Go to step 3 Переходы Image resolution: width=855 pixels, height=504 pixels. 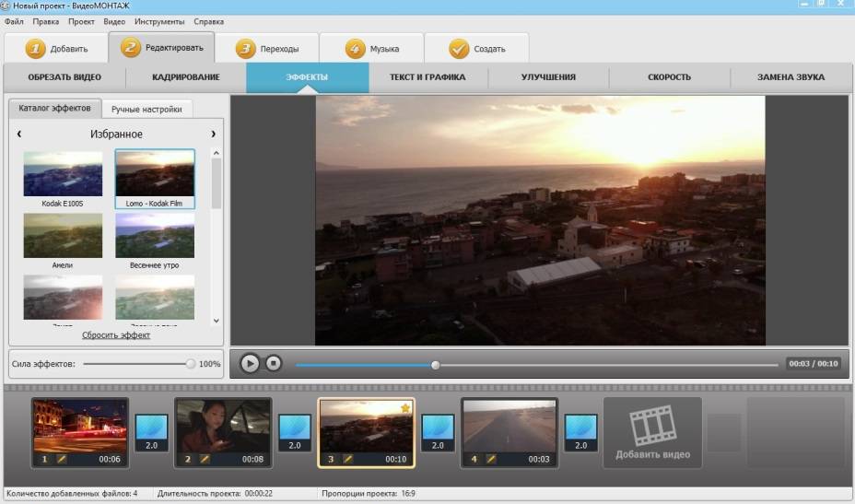coord(266,49)
